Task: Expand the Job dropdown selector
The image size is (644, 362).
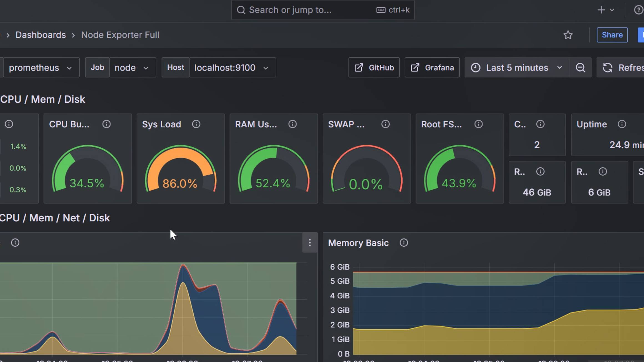Action: click(131, 67)
